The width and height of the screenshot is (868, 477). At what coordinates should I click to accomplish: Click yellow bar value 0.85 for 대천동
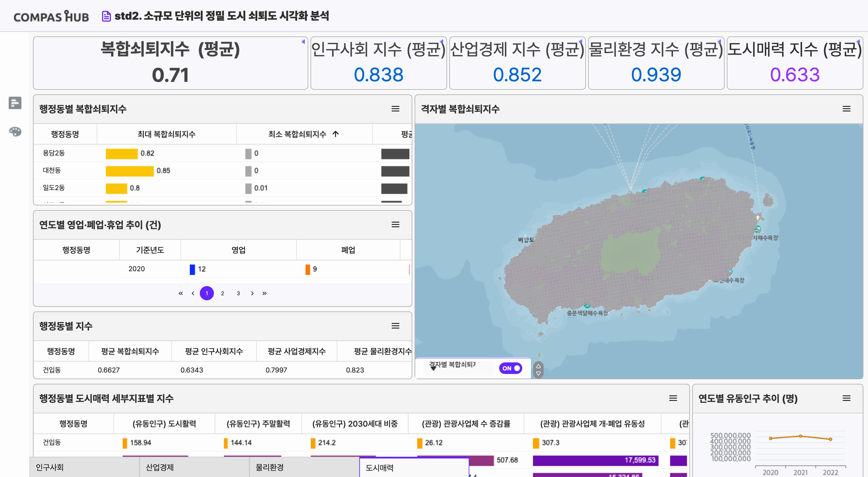pyautogui.click(x=130, y=171)
